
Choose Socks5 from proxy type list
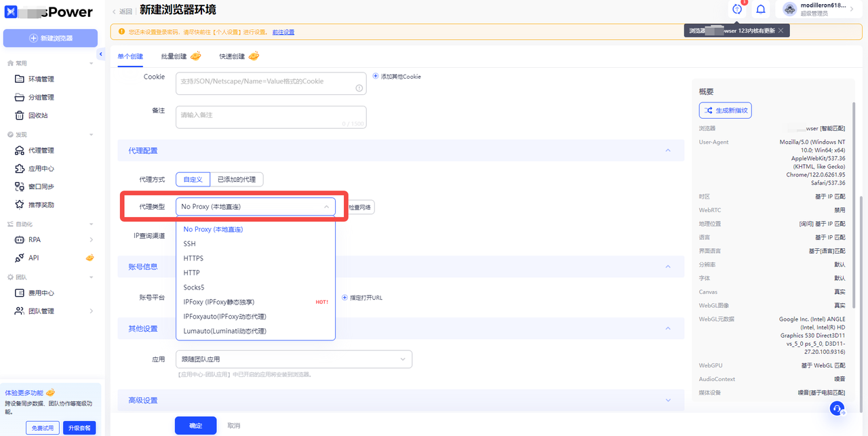pos(255,288)
